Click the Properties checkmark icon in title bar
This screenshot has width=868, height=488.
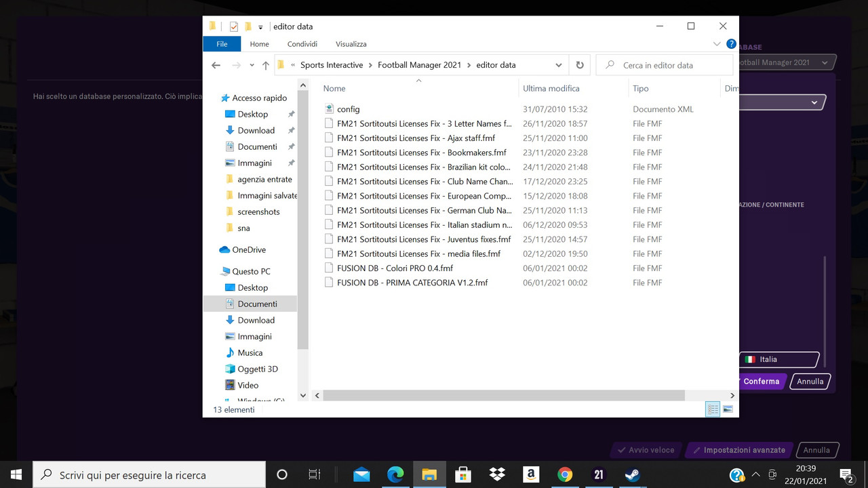click(x=234, y=26)
